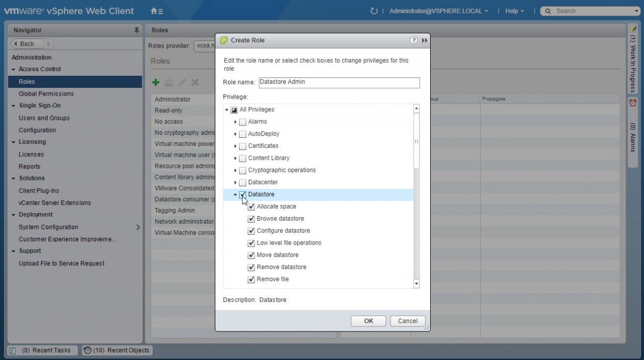Uncheck the Allocate space privilege
The image size is (644, 360).
point(251,207)
